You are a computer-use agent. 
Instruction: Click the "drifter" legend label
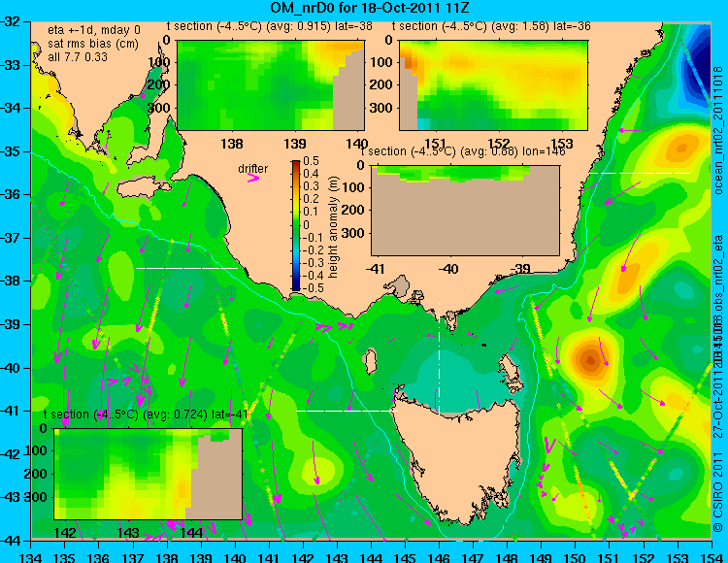(x=252, y=169)
